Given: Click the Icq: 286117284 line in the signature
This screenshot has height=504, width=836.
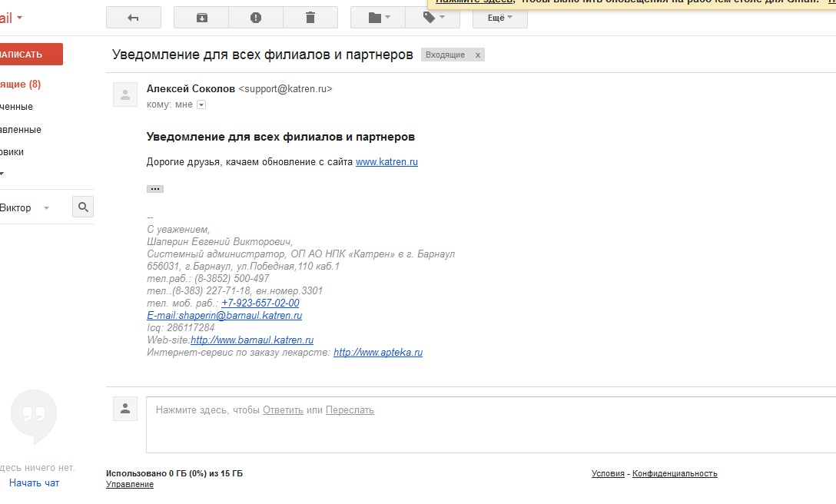Looking at the screenshot, I should [181, 327].
